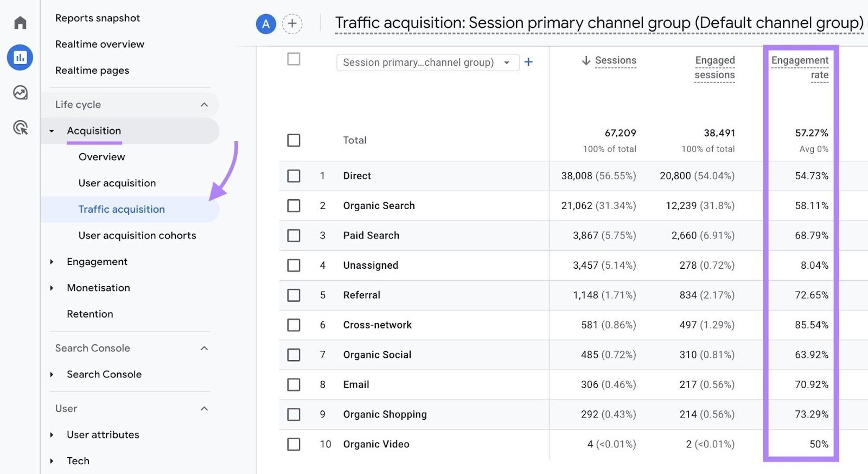Viewport: 868px width, 474px height.
Task: Click the Direct channel name
Action: click(x=357, y=176)
